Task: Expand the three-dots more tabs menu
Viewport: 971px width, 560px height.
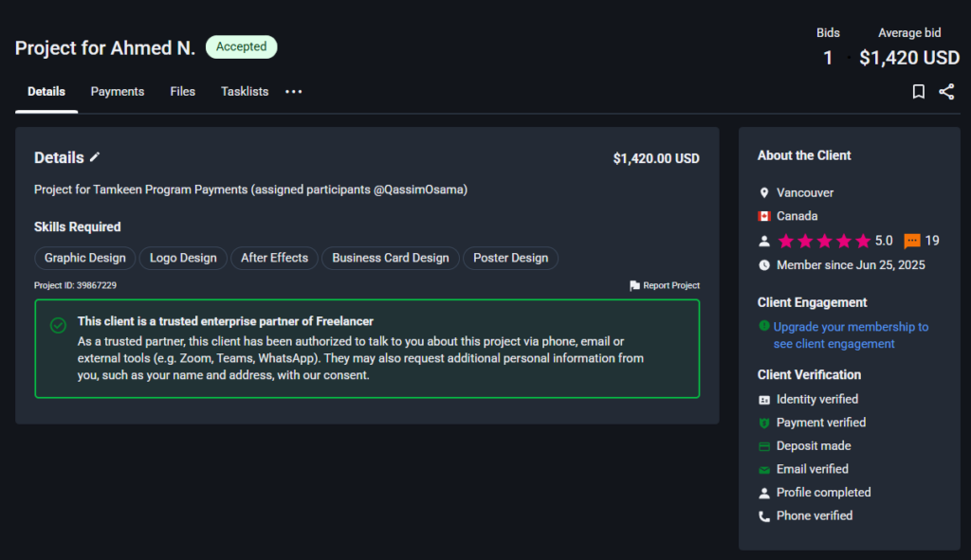Action: (x=294, y=92)
